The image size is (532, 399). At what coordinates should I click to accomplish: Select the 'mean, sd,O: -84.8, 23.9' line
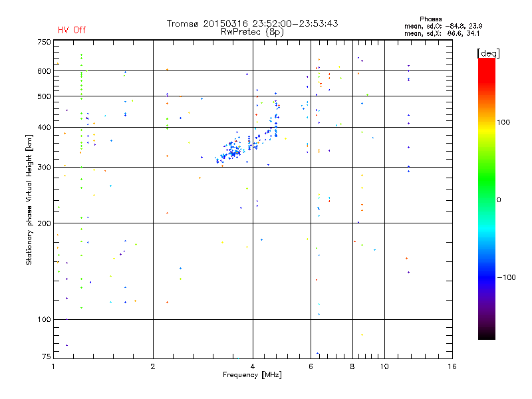[x=443, y=26]
